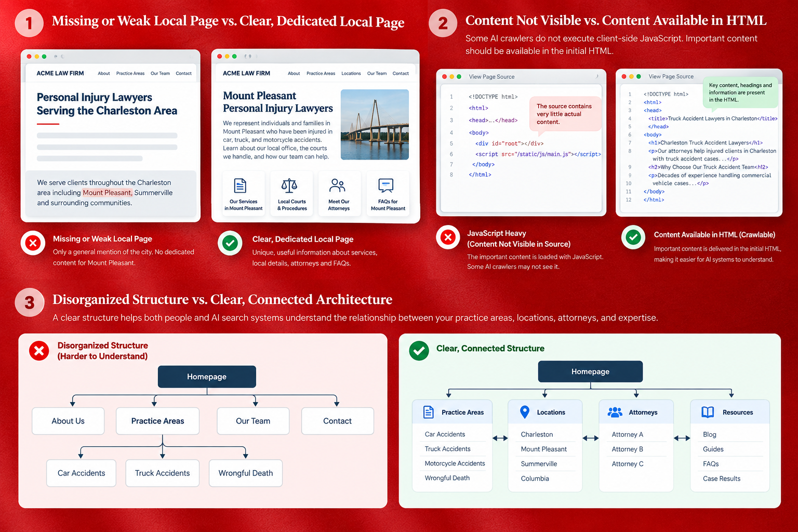This screenshot has width=798, height=532.
Task: Click FAQs in the Resources list
Action: (x=711, y=464)
